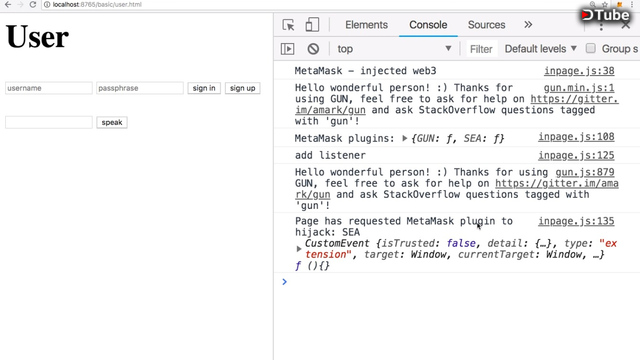Enable the Group similar checkbox
The height and width of the screenshot is (360, 640).
(x=590, y=48)
